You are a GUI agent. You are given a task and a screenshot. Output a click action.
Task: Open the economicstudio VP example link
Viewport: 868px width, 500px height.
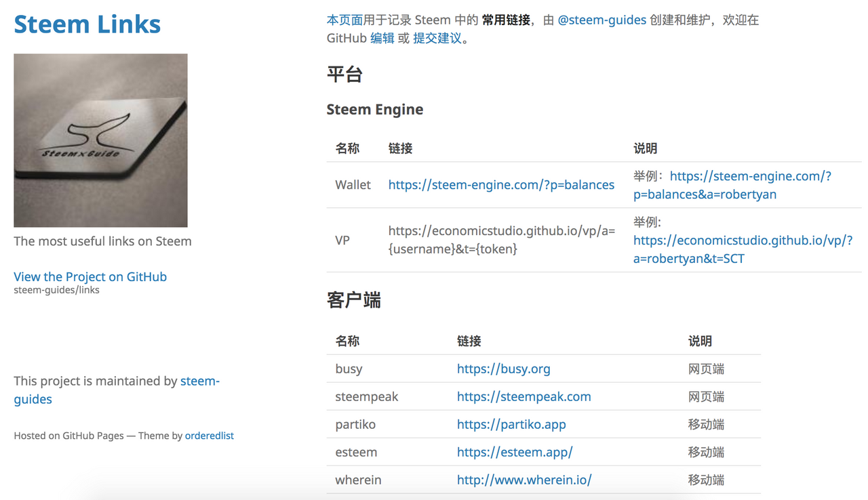(743, 249)
